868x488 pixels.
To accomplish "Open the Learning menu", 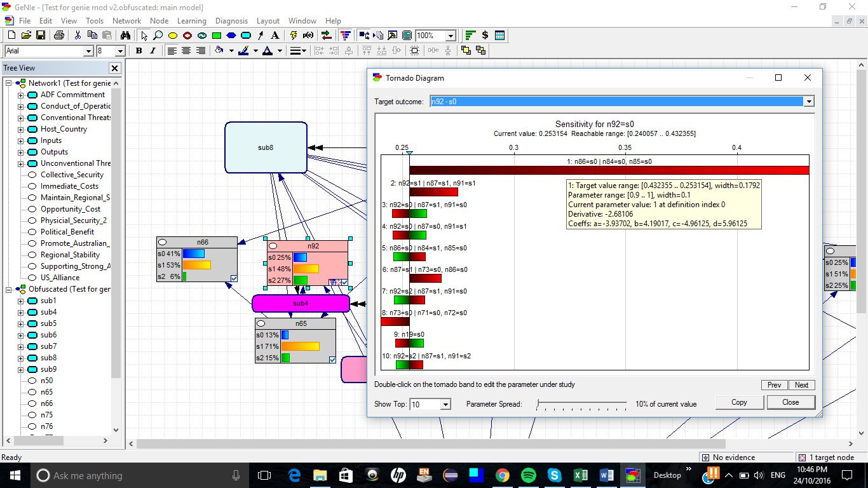I will 192,21.
